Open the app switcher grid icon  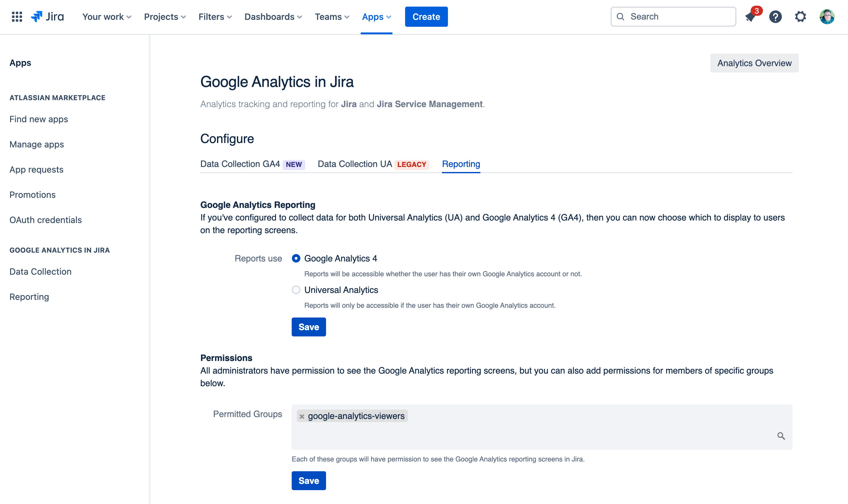coord(17,17)
